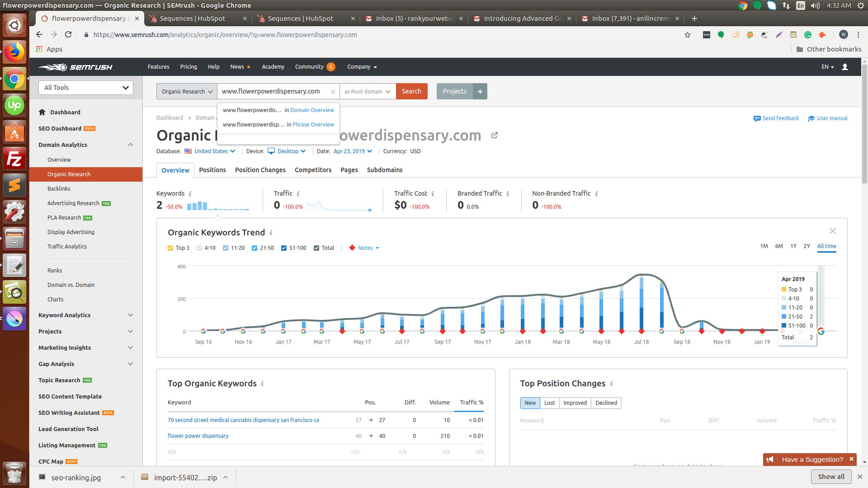Toggle 51-100 series checkbox
The image size is (868, 488).
[284, 248]
